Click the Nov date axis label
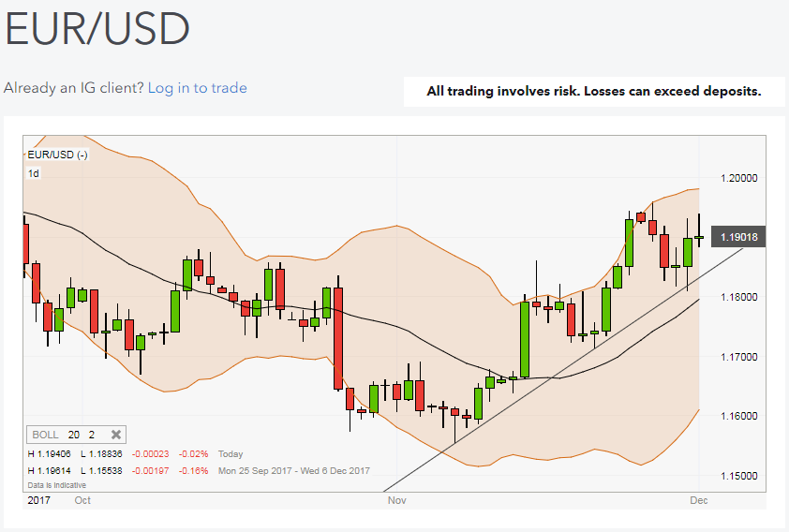Screen dimensions: 789x532 point(396,500)
